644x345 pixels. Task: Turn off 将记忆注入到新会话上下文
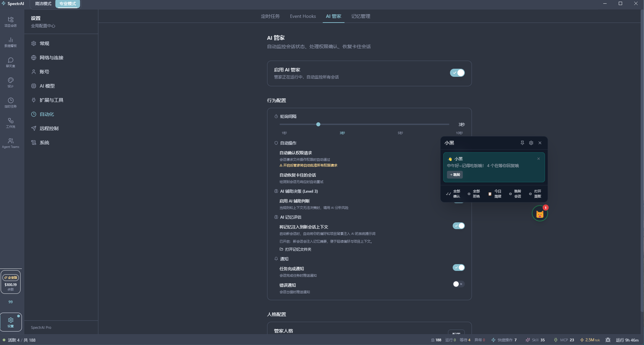pyautogui.click(x=459, y=226)
